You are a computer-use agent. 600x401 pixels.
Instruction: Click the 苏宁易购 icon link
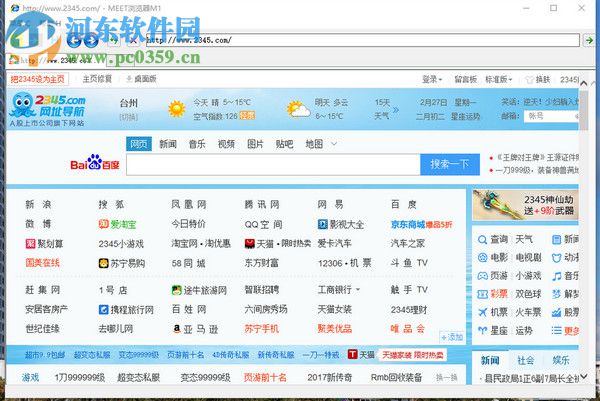pos(103,263)
